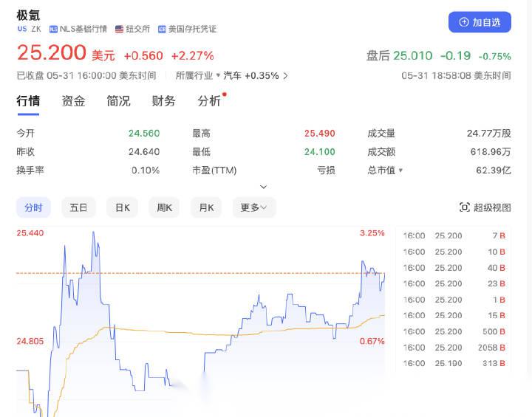Viewport: 532px width, 417px height.
Task: Click the 最高 value 25.490
Action: 320,134
